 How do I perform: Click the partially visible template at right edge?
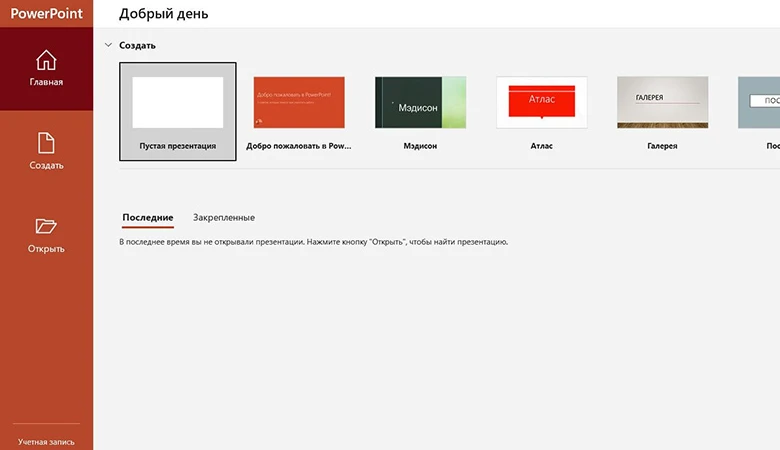[x=759, y=103]
